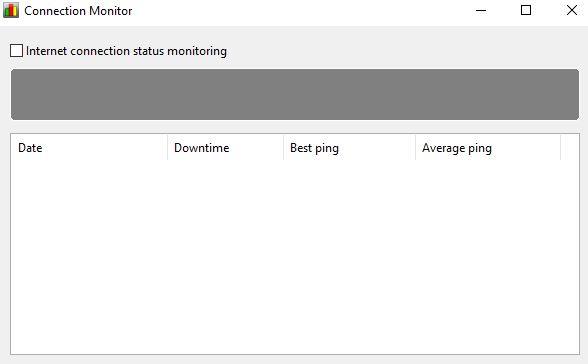Sort the list by the Downtime column

225,148
